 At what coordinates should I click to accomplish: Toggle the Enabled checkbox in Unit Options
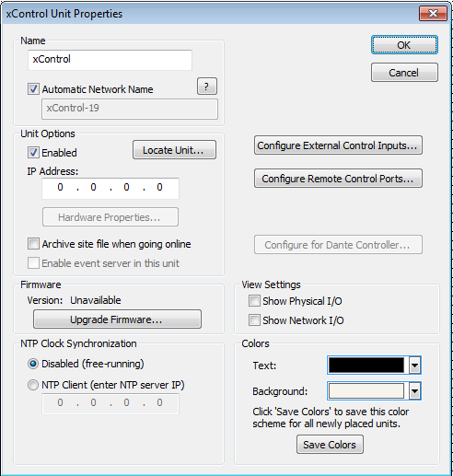point(33,153)
